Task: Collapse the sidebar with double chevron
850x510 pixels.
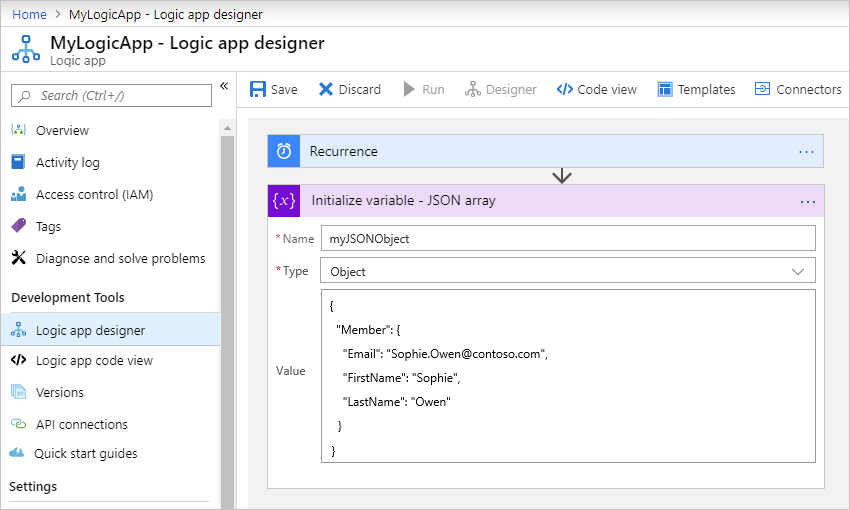Action: (224, 86)
